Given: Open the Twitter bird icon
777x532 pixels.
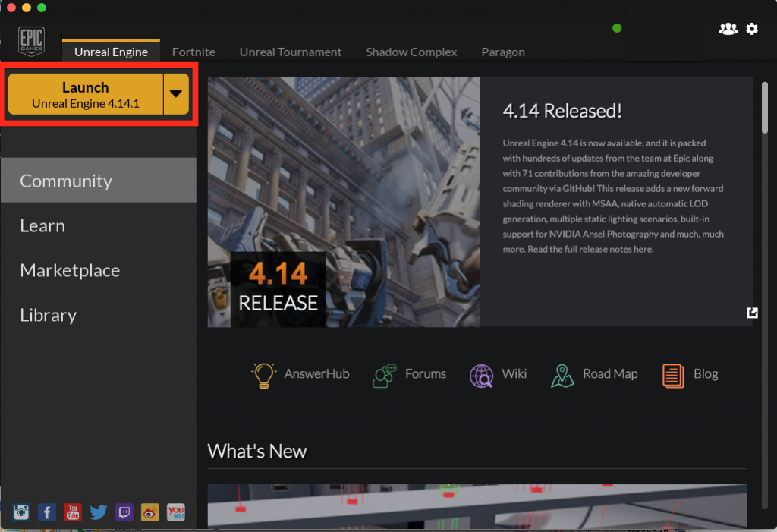Looking at the screenshot, I should (x=99, y=512).
